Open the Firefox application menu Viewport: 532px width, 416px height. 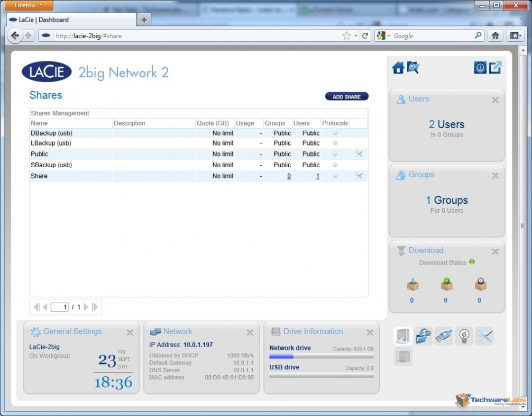pos(29,5)
